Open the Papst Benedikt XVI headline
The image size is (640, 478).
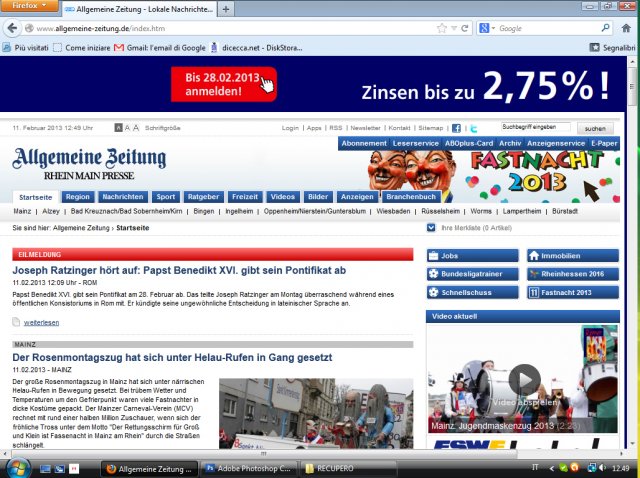tap(179, 270)
